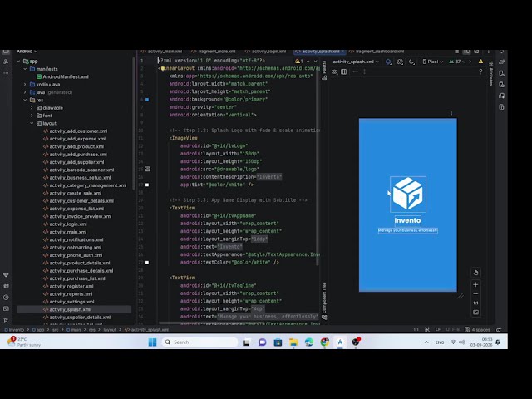Screen dimensions: 532x399
Task: Open the View Options eye icon
Action: click(x=334, y=72)
